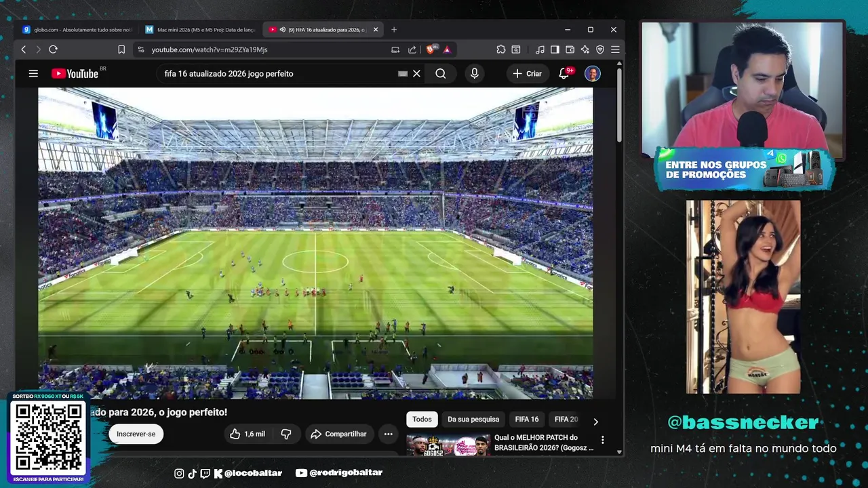Click the Instagram icon in overlay footer

coord(179,473)
